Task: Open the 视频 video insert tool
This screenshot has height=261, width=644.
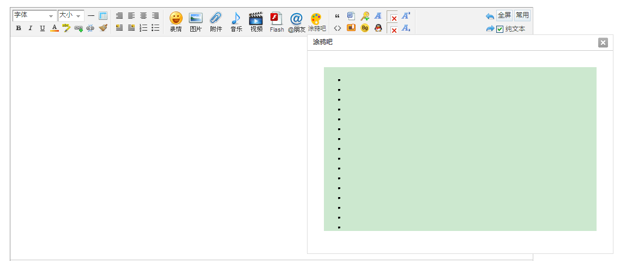Action: click(256, 21)
